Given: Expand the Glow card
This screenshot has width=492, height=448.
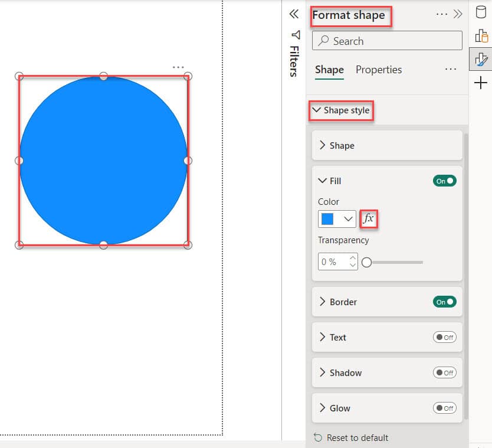Looking at the screenshot, I should (x=322, y=408).
